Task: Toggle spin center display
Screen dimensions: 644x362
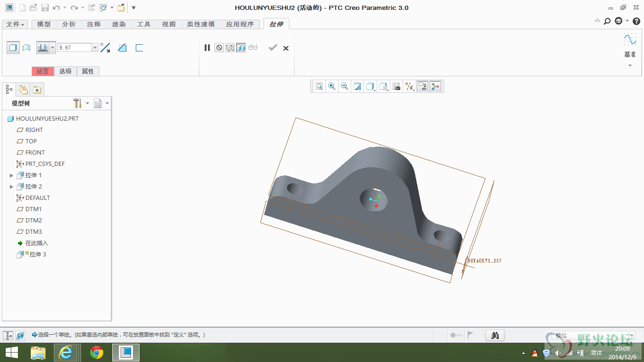Action: (x=435, y=86)
